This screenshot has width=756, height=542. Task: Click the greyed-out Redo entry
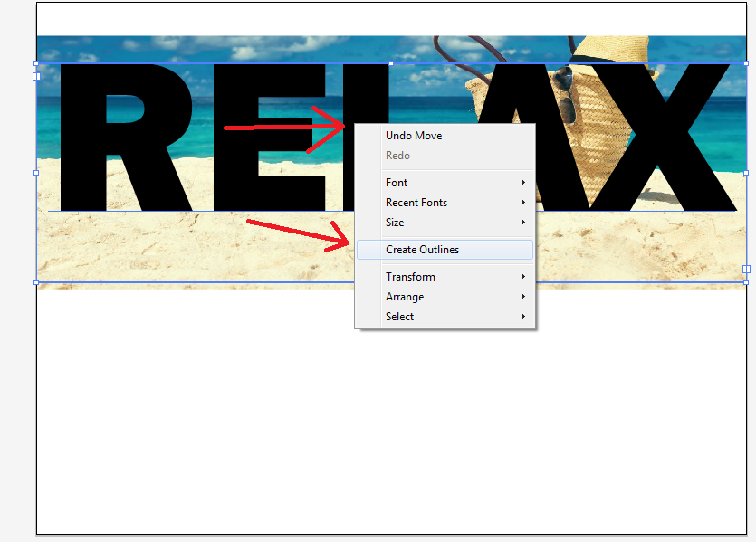tap(445, 156)
